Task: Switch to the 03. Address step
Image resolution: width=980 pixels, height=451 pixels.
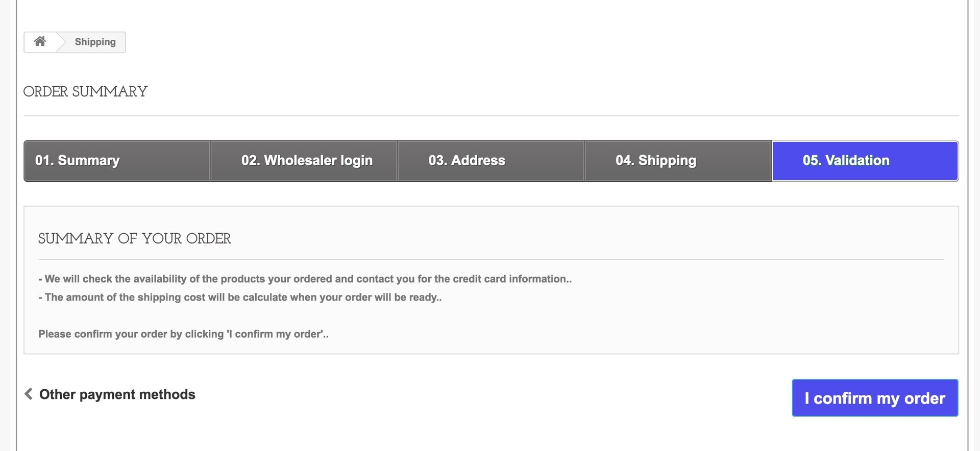Action: (x=467, y=161)
